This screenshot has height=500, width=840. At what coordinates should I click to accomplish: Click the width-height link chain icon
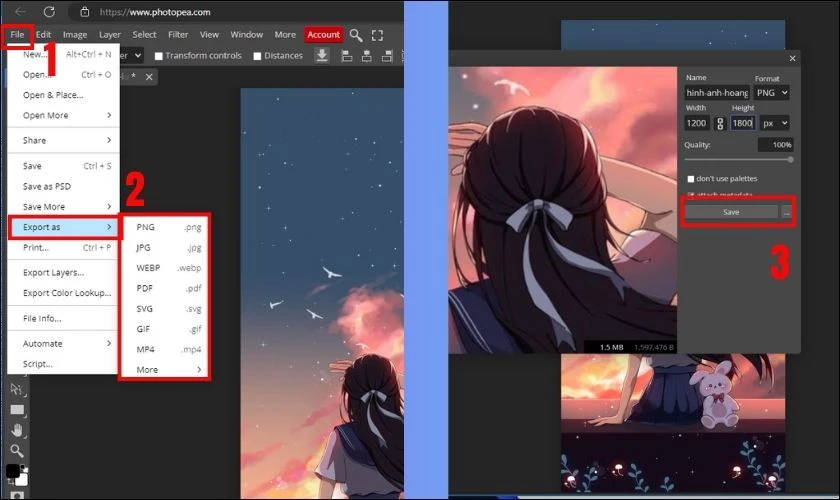coord(720,123)
